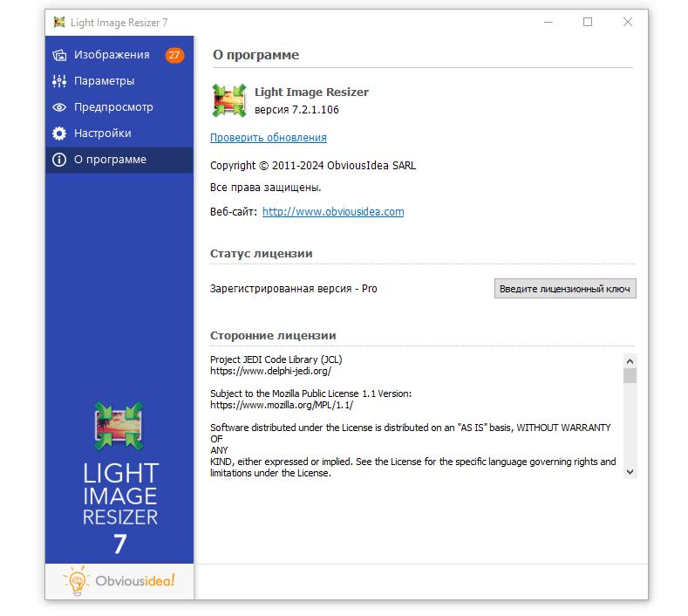Select the О программе sidebar item
This screenshot has width=688, height=616.
pos(119,160)
